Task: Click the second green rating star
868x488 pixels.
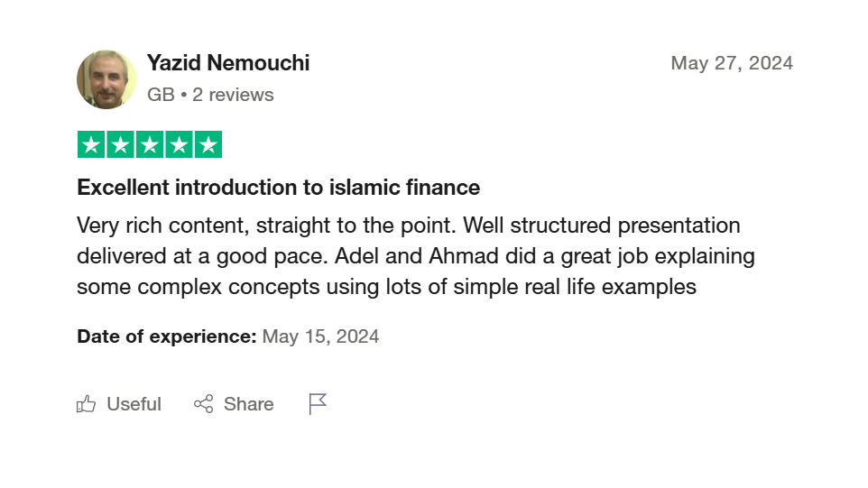Action: point(120,145)
